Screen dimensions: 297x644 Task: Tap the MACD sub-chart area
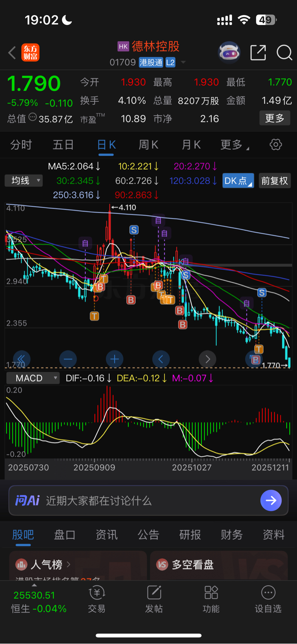click(148, 421)
